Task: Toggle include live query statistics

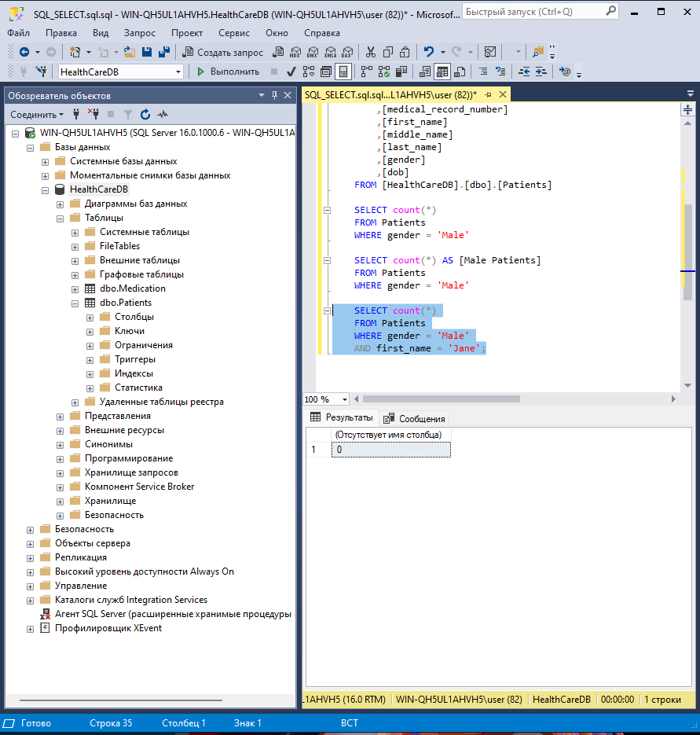Action: (x=383, y=72)
